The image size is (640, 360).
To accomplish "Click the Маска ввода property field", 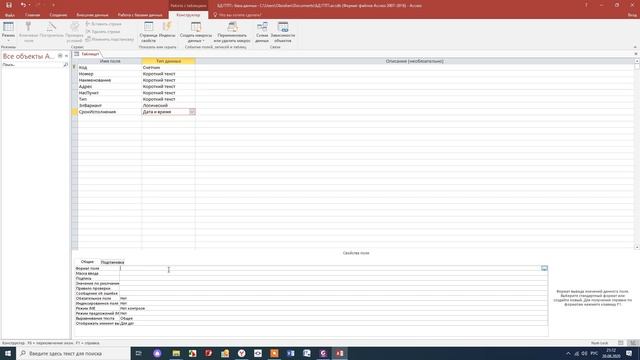I will [333, 273].
